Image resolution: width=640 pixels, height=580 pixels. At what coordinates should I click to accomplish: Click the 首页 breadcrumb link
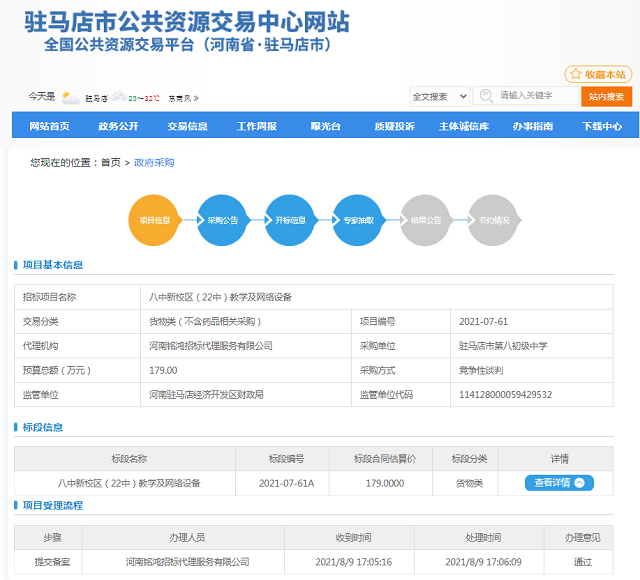[110, 162]
